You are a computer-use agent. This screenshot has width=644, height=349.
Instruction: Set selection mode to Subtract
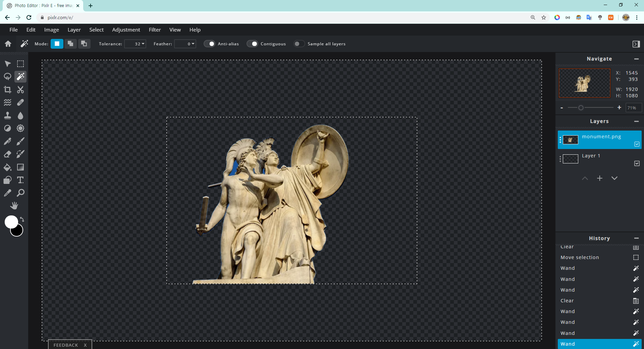coord(84,44)
